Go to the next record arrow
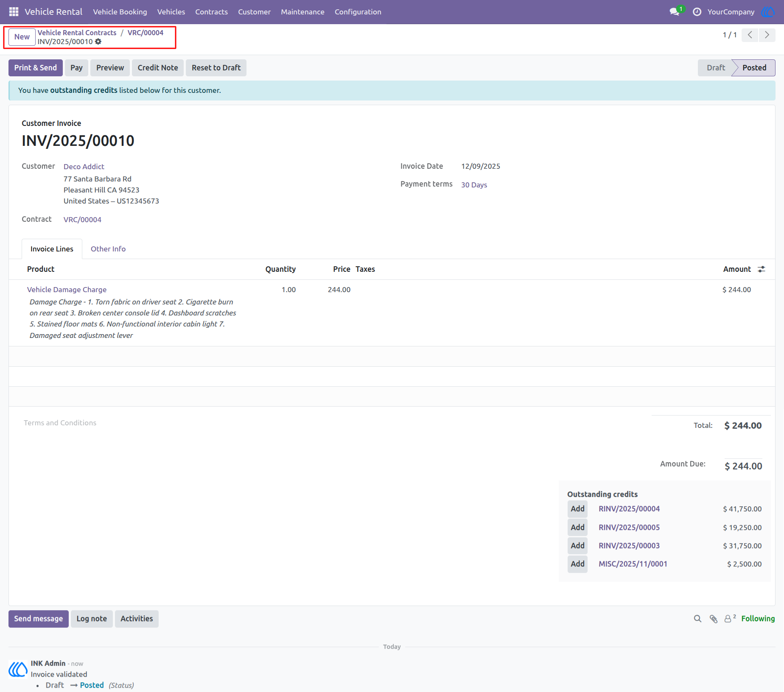This screenshot has width=784, height=692. pyautogui.click(x=767, y=35)
